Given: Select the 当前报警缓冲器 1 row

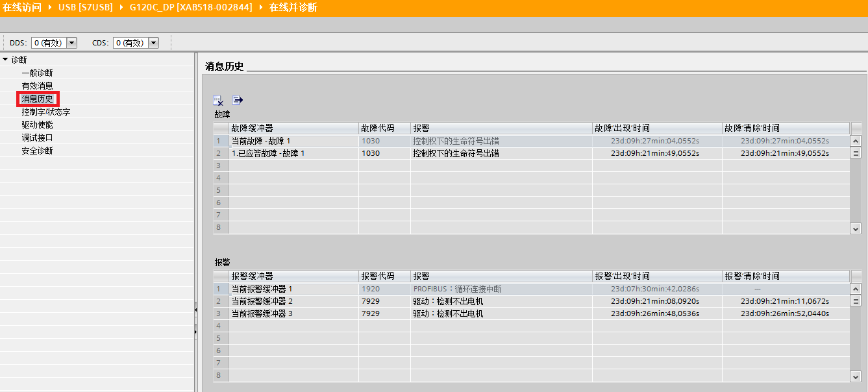Looking at the screenshot, I should point(531,289).
